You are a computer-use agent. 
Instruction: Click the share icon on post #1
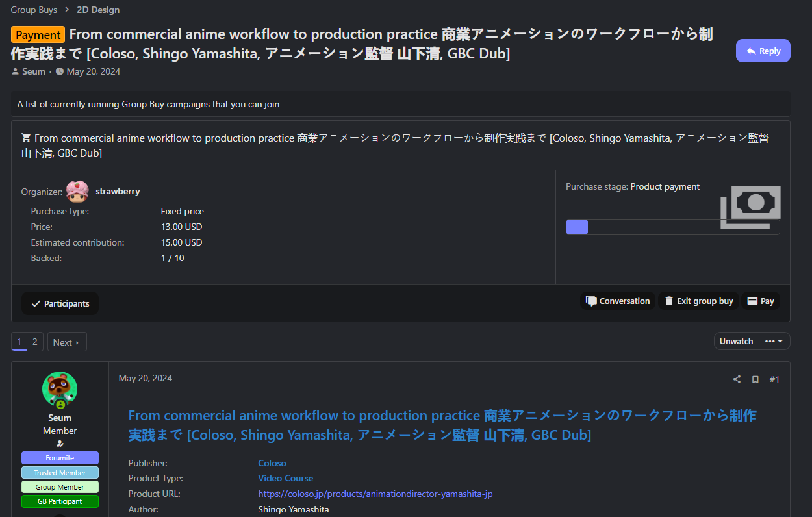tap(737, 379)
